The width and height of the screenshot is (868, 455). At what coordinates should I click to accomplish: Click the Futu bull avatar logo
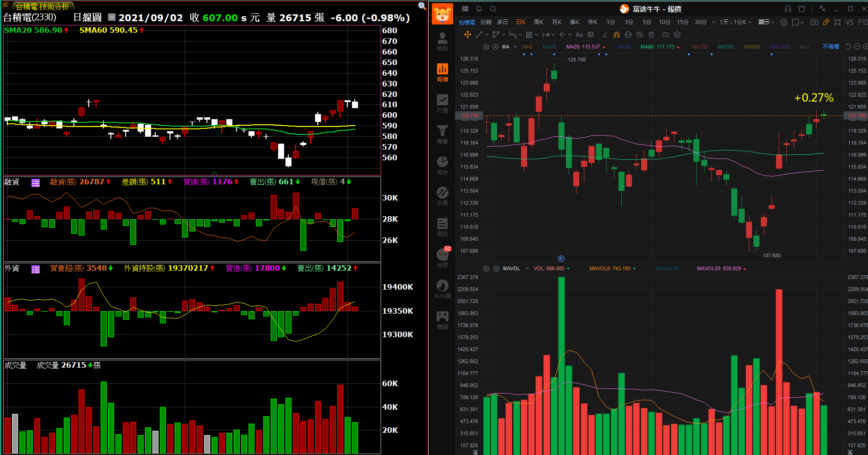tap(443, 14)
